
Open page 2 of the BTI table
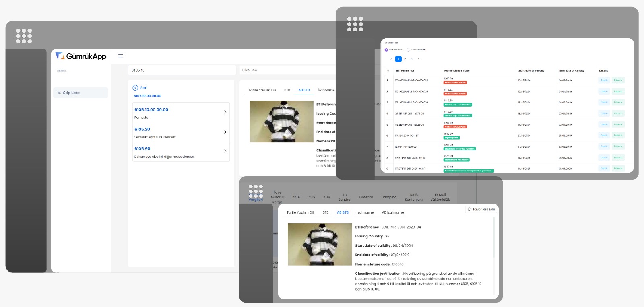[x=405, y=59]
